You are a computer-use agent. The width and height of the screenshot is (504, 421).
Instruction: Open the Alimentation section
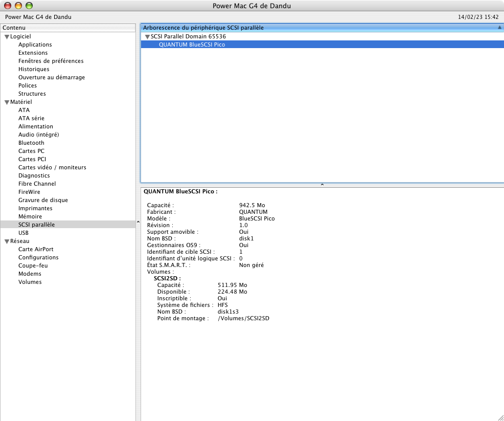[36, 126]
